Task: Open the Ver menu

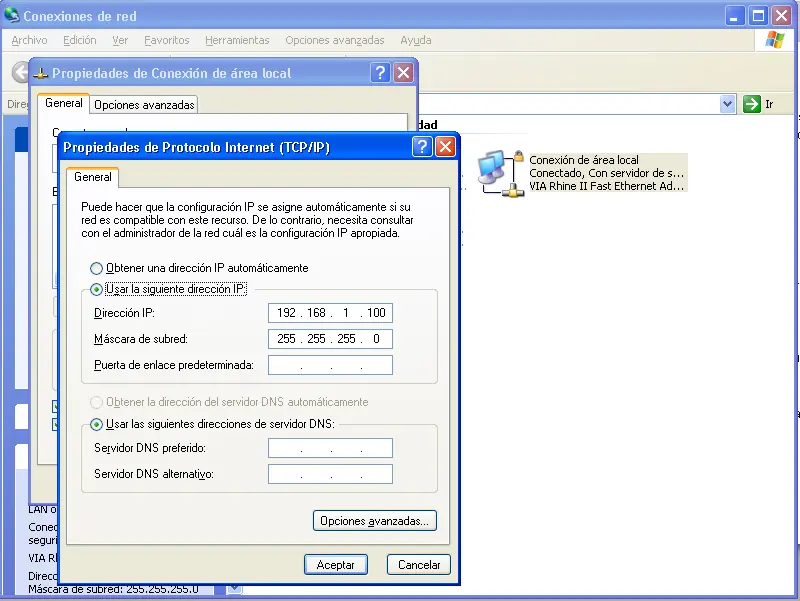Action: [120, 40]
